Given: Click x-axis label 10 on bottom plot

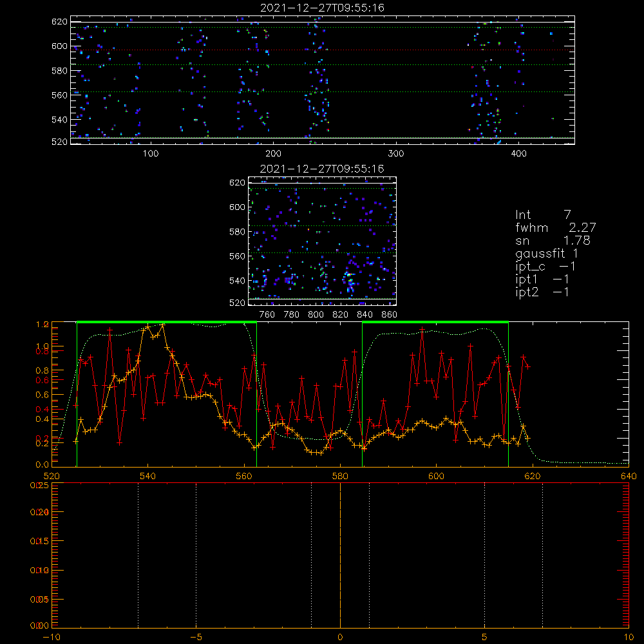Looking at the screenshot, I should (x=629, y=638).
